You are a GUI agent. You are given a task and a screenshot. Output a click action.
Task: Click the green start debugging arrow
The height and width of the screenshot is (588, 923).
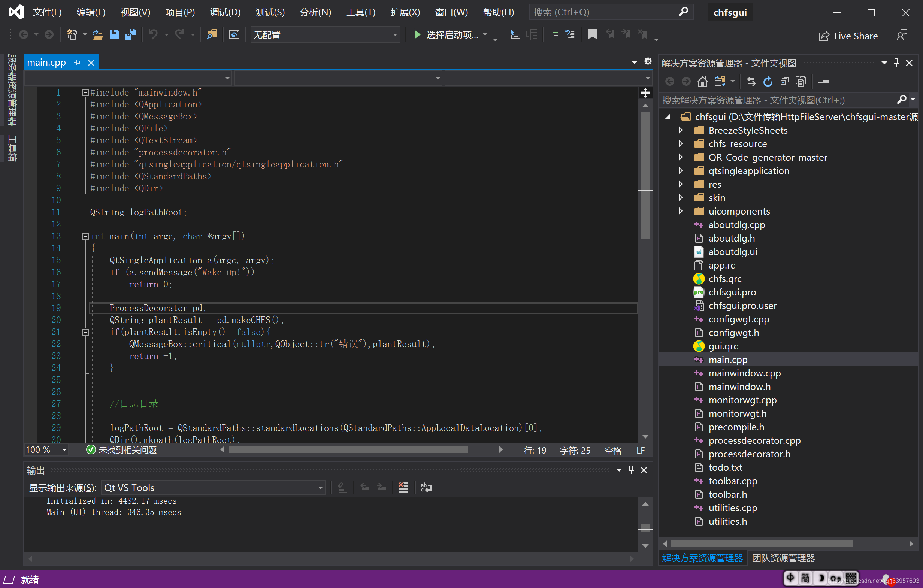point(417,35)
